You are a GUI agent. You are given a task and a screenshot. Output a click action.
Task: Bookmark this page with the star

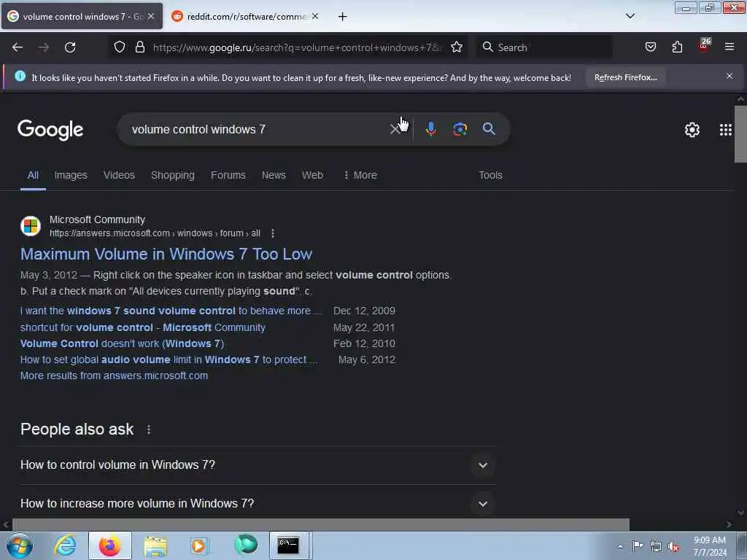pyautogui.click(x=457, y=47)
